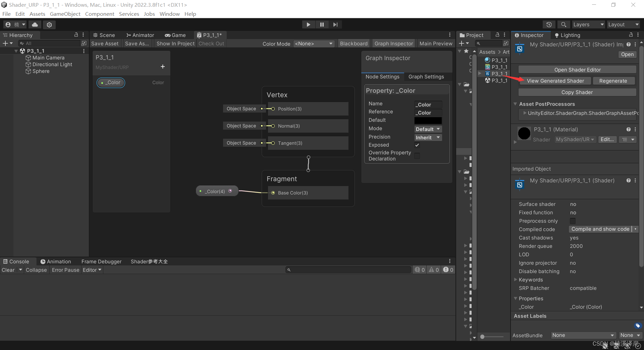Open P3_1_1 scene context menu

[x=84, y=51]
